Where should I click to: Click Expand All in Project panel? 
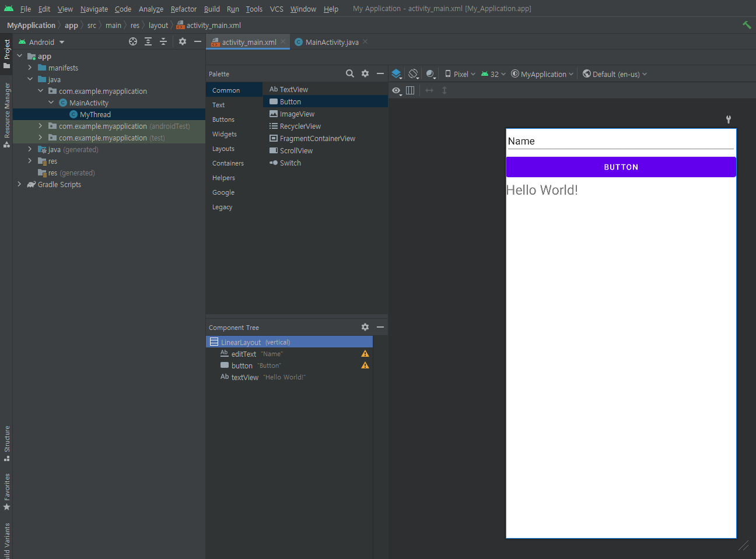pyautogui.click(x=148, y=41)
